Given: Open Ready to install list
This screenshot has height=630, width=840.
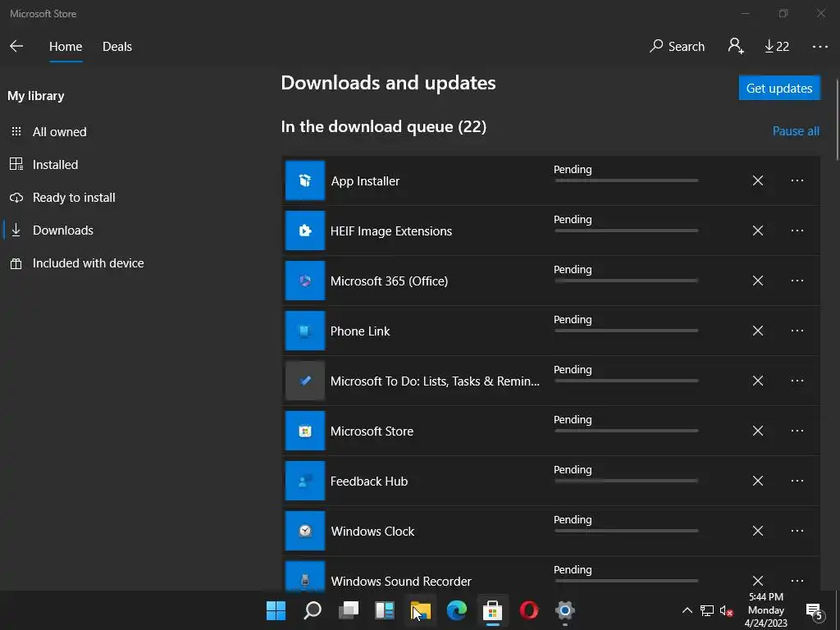Looking at the screenshot, I should click(x=74, y=197).
